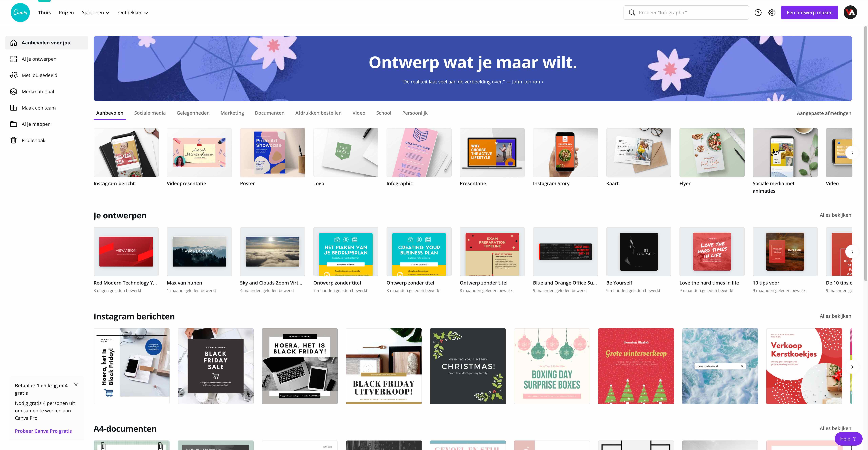Switch to the Sociale media tab
This screenshot has width=868, height=450.
[150, 113]
